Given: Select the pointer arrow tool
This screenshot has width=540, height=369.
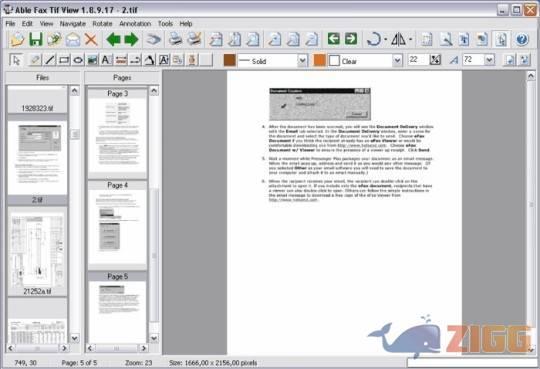Looking at the screenshot, I should click(x=16, y=60).
